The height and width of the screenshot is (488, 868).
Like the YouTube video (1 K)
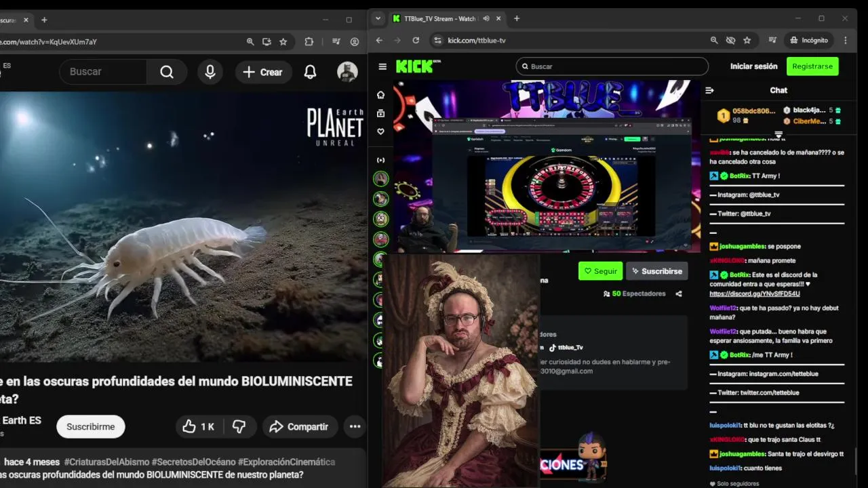coord(197,426)
